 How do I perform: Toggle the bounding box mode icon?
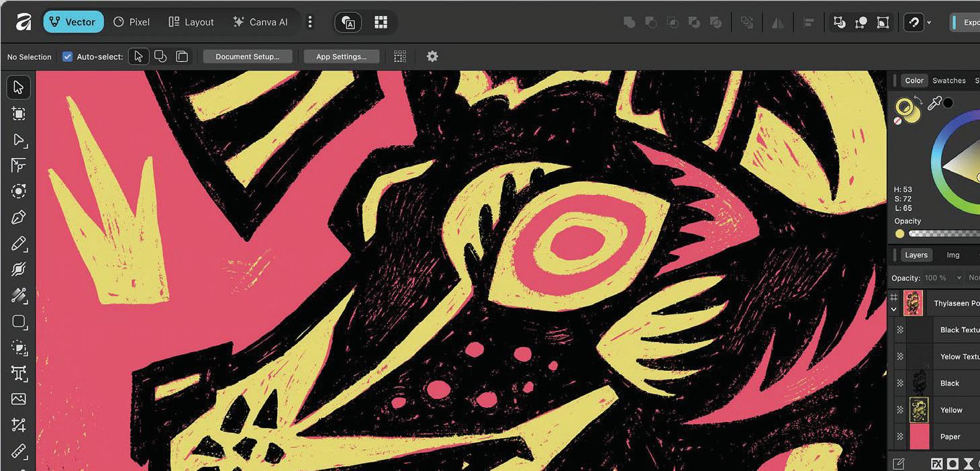(883, 22)
